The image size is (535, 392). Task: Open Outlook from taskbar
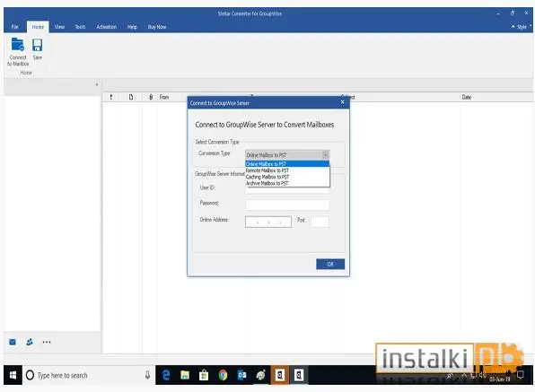coord(241,375)
